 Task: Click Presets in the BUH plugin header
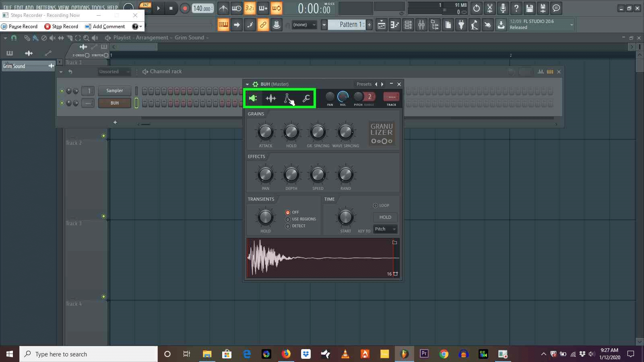(364, 84)
